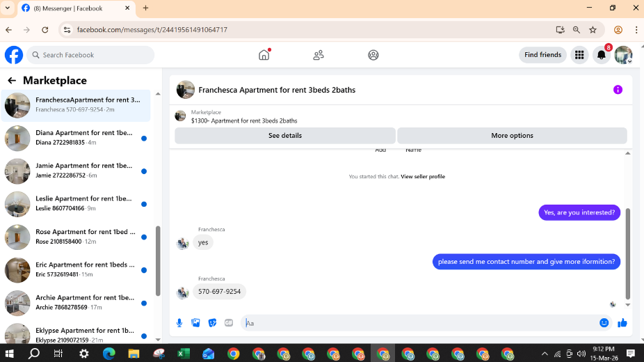Open the Friends icon in top navigation

pyautogui.click(x=319, y=55)
